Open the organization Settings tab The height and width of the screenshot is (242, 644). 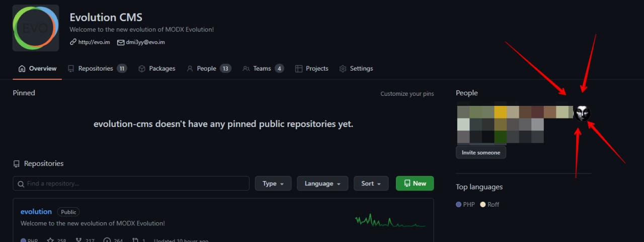coord(356,69)
